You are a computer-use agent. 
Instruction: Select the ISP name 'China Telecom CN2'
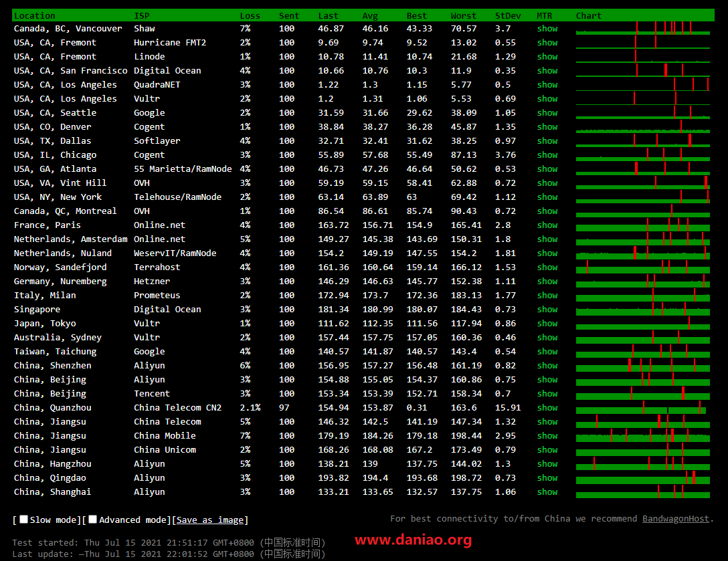click(178, 407)
